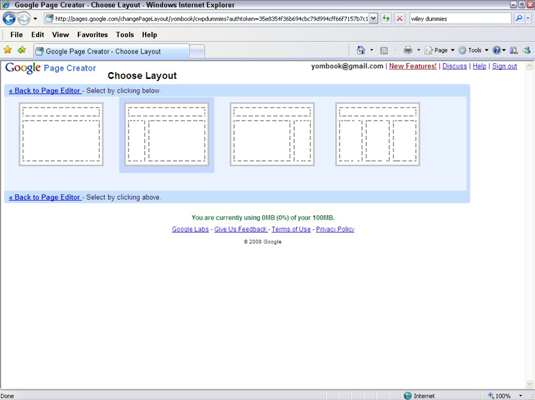Viewport: 535px width, 400px height.
Task: Open the Tools menu in the menu bar
Action: (125, 34)
